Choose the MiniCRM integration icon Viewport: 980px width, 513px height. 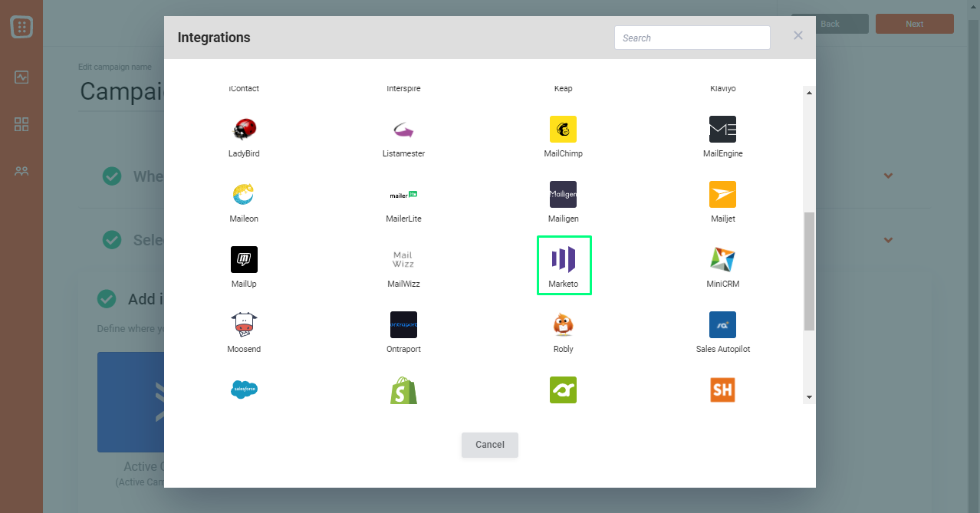coord(722,260)
